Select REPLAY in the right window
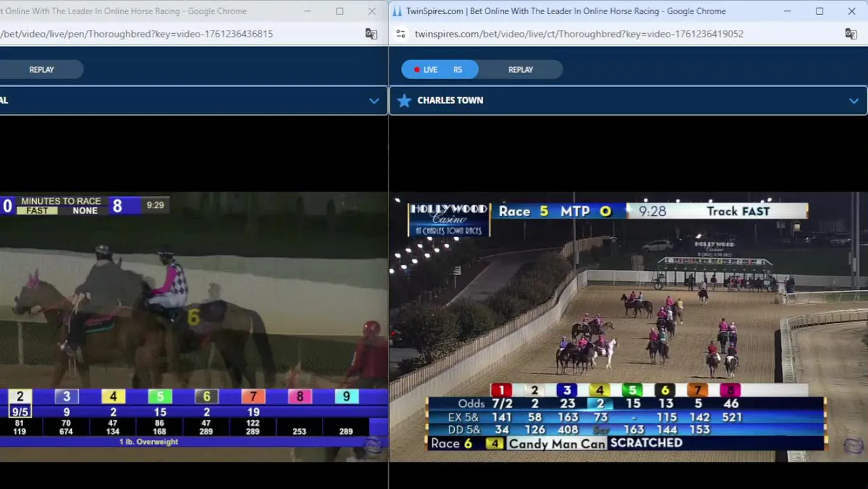This screenshot has height=489, width=868. pyautogui.click(x=521, y=69)
